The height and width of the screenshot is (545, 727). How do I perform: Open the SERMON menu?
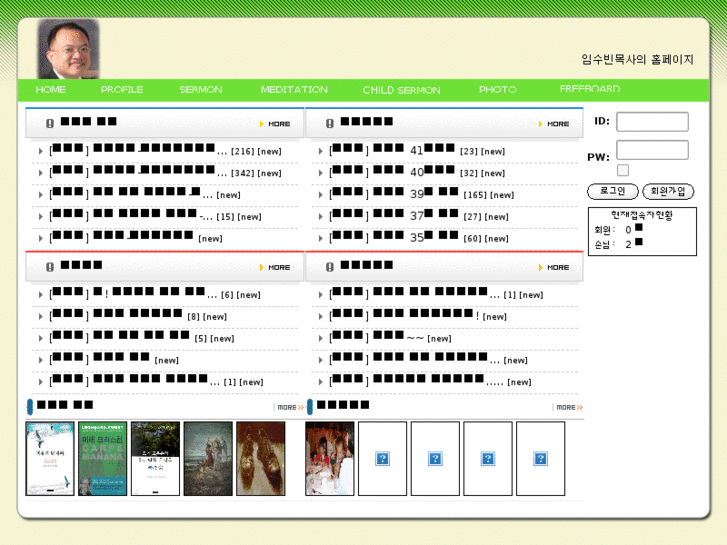coord(201,90)
